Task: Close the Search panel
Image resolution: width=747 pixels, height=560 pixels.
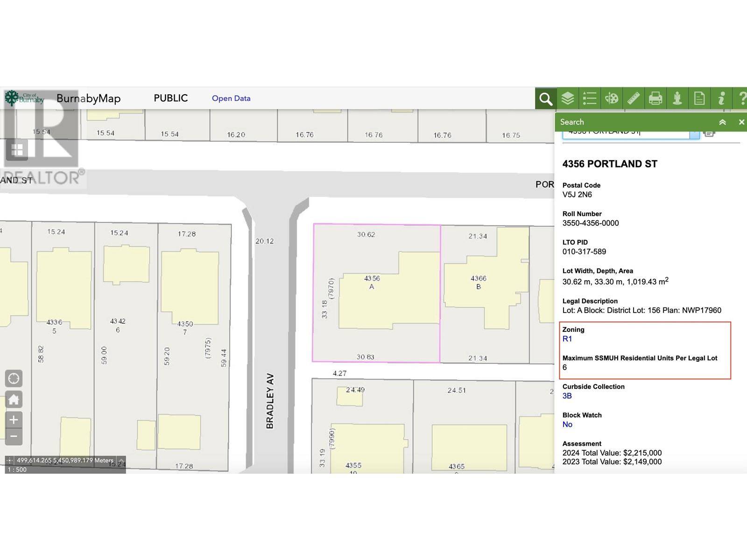Action: pos(741,122)
